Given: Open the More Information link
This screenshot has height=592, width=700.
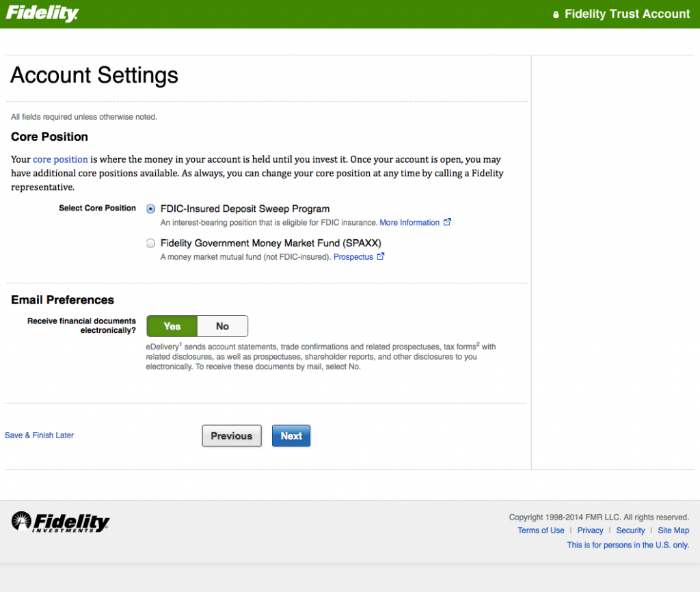Looking at the screenshot, I should [409, 223].
